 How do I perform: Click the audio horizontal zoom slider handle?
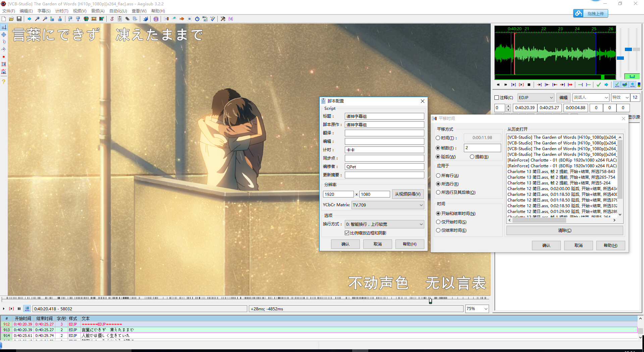(621, 58)
